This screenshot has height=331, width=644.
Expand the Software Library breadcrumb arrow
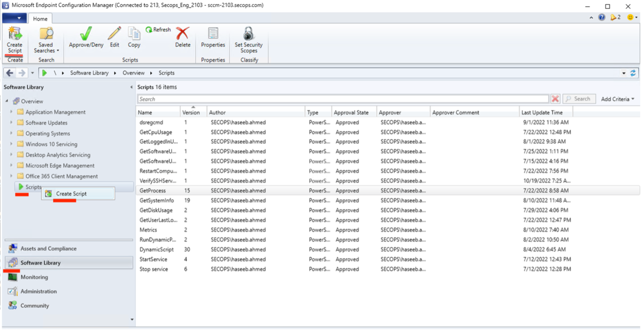(115, 73)
